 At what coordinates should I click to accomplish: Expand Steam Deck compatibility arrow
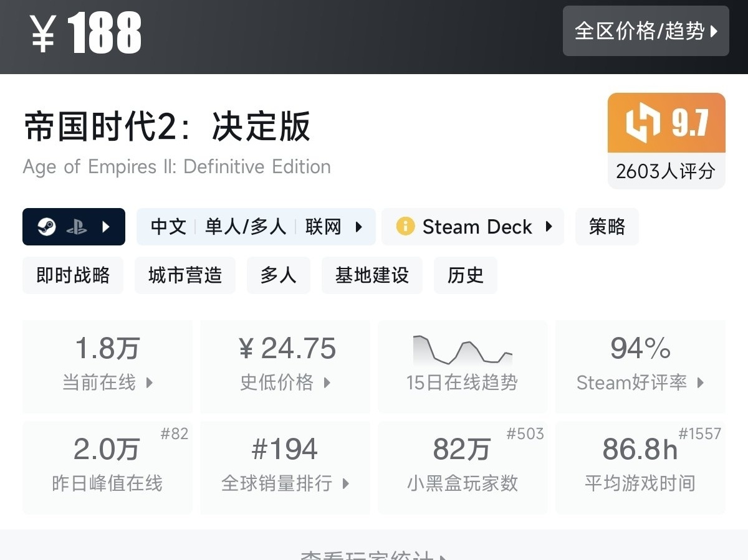[x=549, y=226]
